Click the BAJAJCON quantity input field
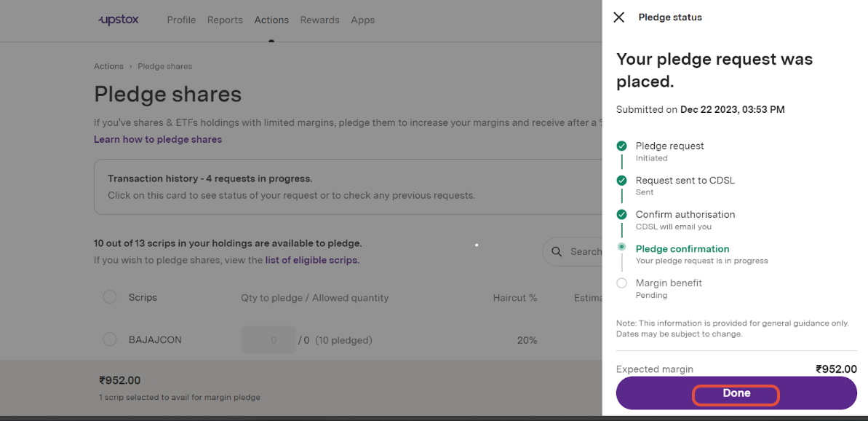This screenshot has height=421, width=868. (268, 340)
